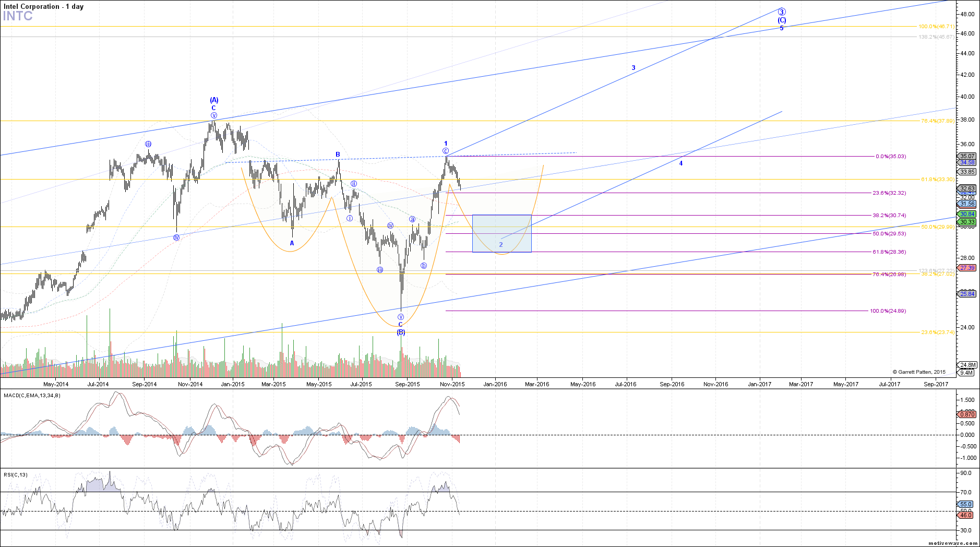
Task: Select the 138.2%(45.67) Fibonacci label
Action: click(x=937, y=37)
